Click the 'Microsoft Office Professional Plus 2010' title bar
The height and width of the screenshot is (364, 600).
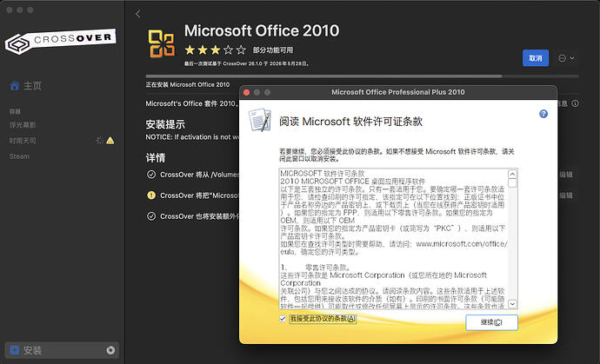398,92
